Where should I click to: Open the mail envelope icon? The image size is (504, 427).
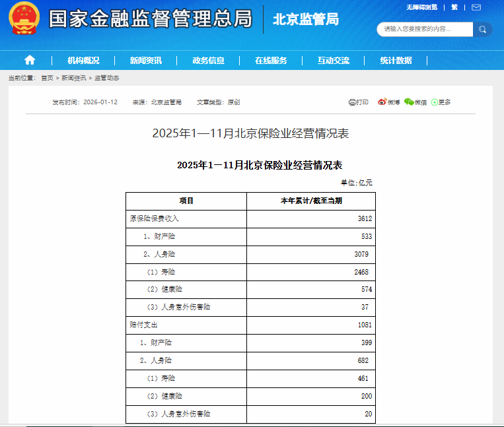(x=476, y=7)
